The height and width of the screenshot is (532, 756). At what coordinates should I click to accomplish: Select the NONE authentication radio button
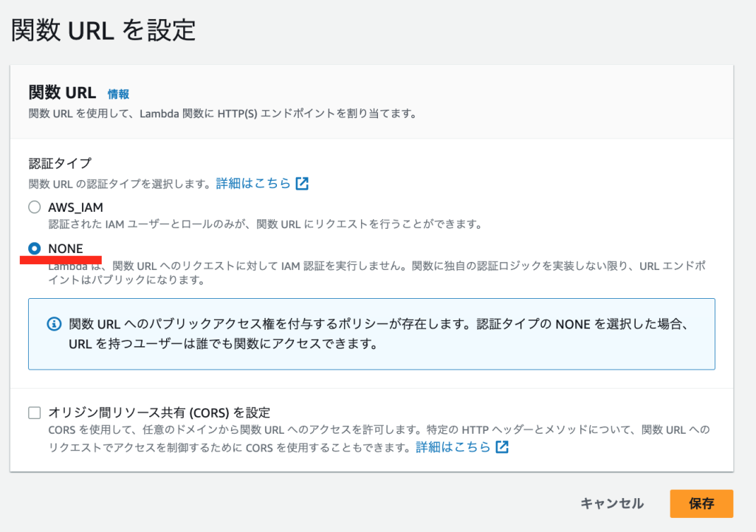pos(34,249)
